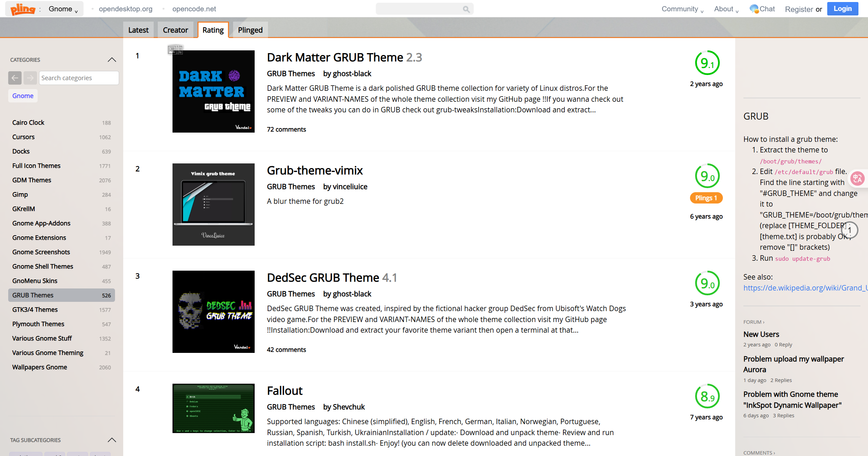
Task: Click the top search input field
Action: (x=424, y=9)
